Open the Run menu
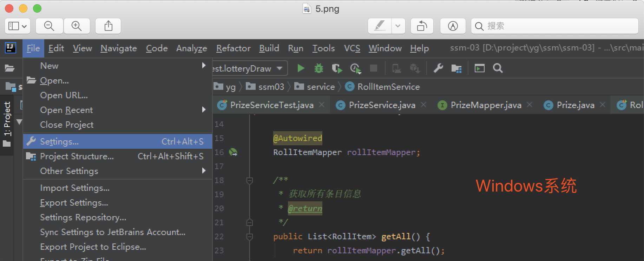644x261 pixels. coord(296,48)
